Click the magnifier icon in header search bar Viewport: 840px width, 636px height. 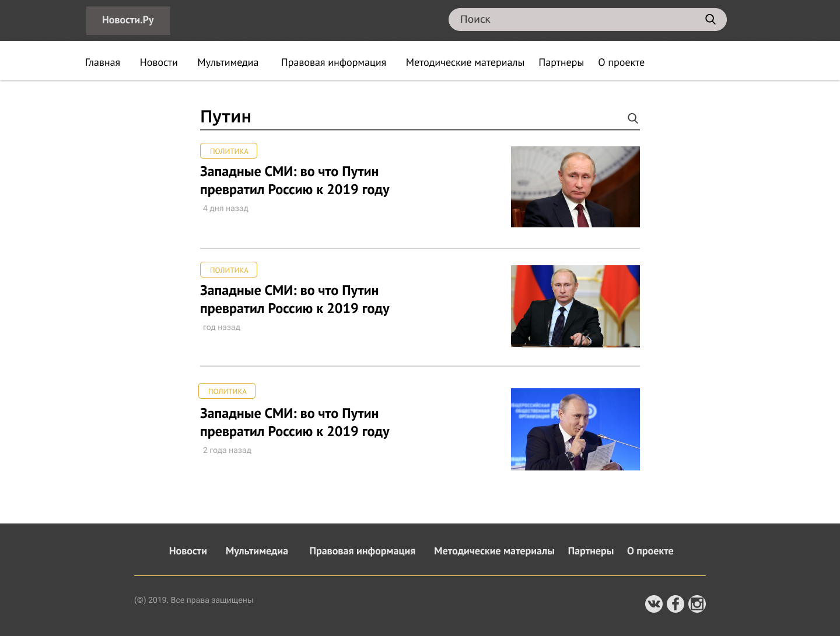[710, 19]
